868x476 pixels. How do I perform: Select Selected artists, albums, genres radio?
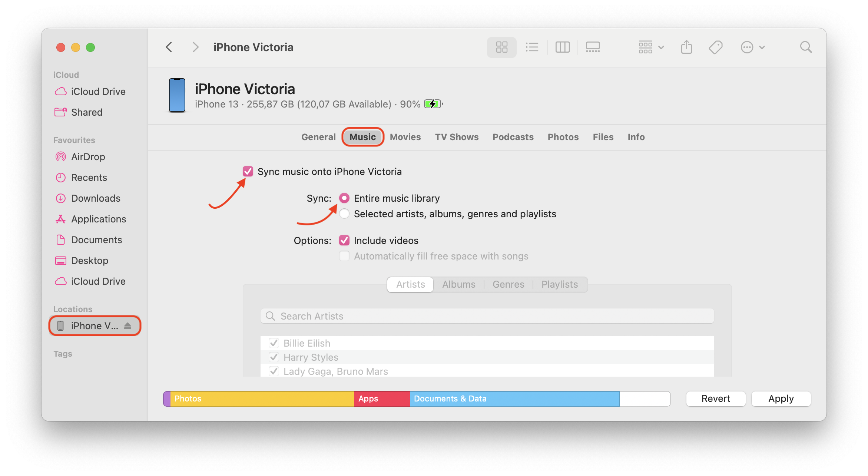[344, 214]
